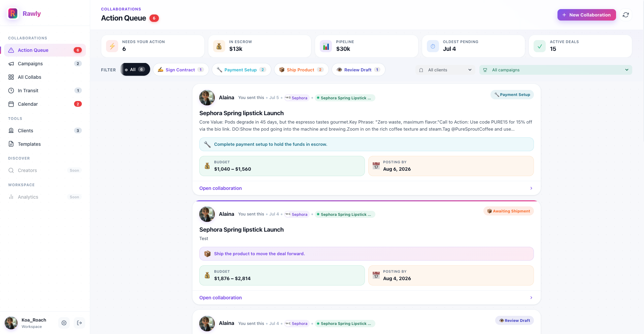Open Action Queue in sidebar

click(45, 50)
